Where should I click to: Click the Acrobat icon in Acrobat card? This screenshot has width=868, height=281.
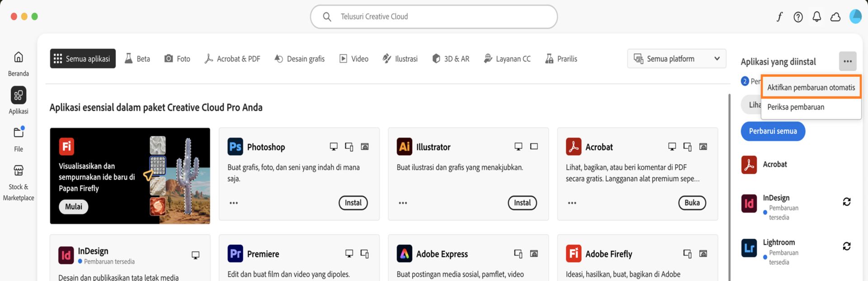(574, 147)
